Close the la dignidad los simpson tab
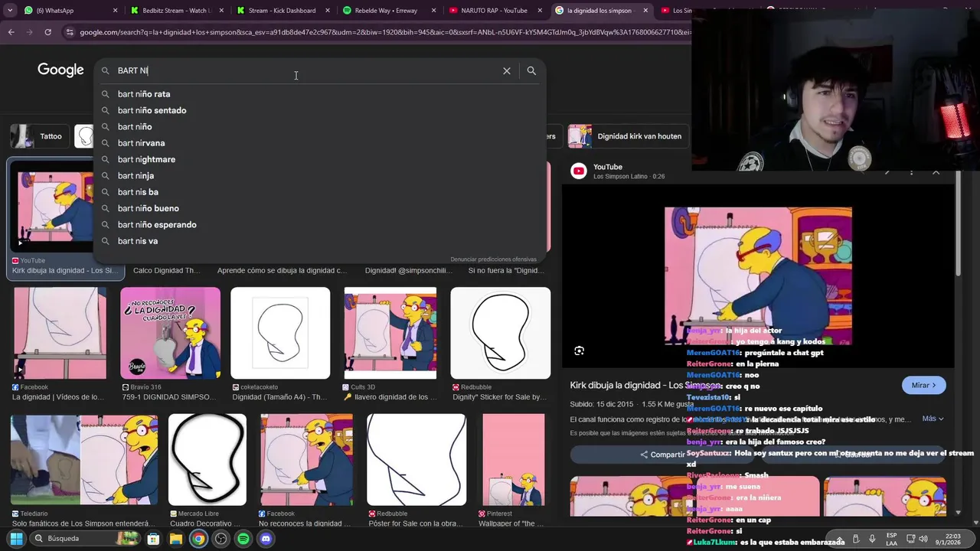Screen dimensions: 980x551 pyautogui.click(x=645, y=11)
